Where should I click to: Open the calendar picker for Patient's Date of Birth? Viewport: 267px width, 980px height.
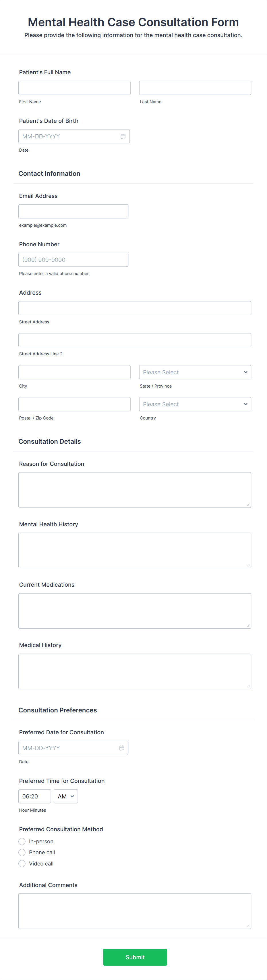click(x=123, y=136)
